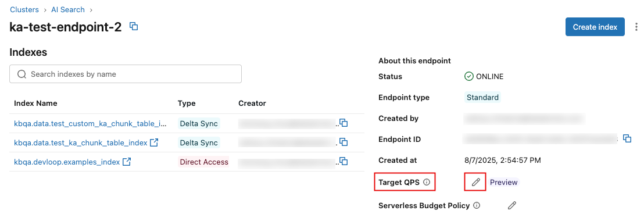Copy creator for test_ka_chunk_table_index row
The width and height of the screenshot is (644, 221).
coord(344,142)
